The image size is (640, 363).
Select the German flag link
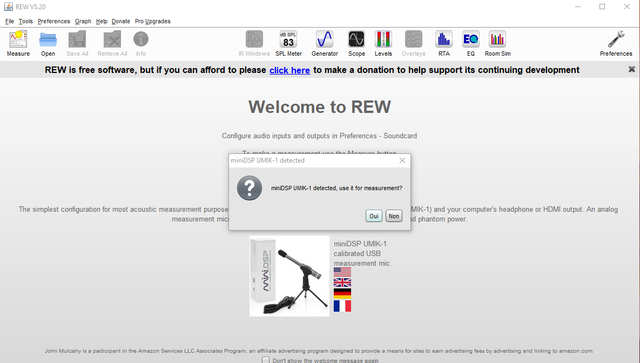coord(342,293)
